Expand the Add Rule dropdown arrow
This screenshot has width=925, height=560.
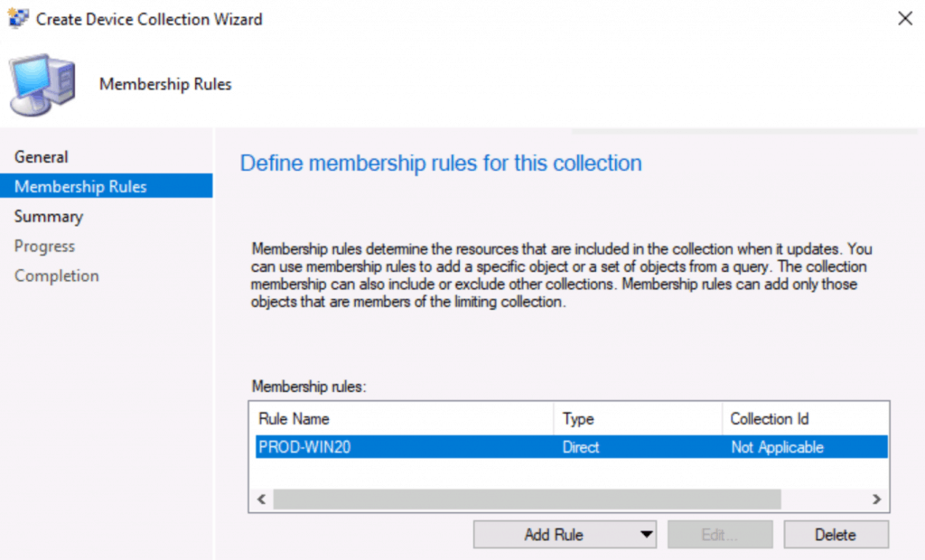(x=647, y=535)
